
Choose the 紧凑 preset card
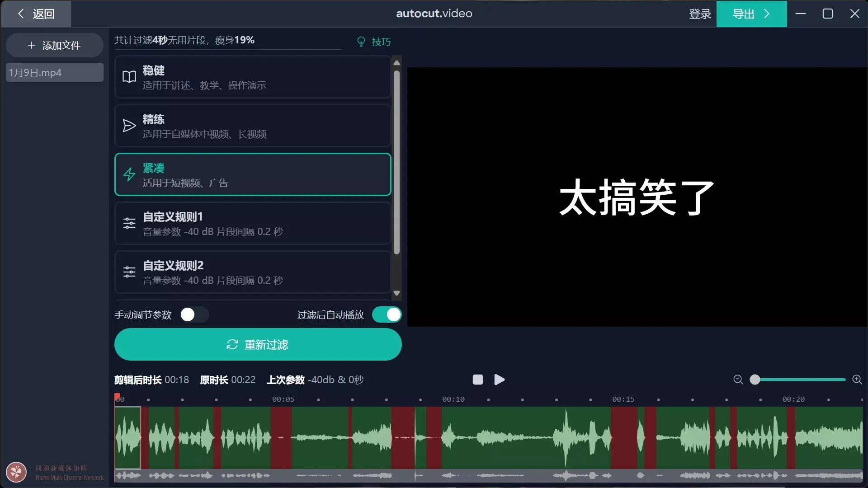253,174
